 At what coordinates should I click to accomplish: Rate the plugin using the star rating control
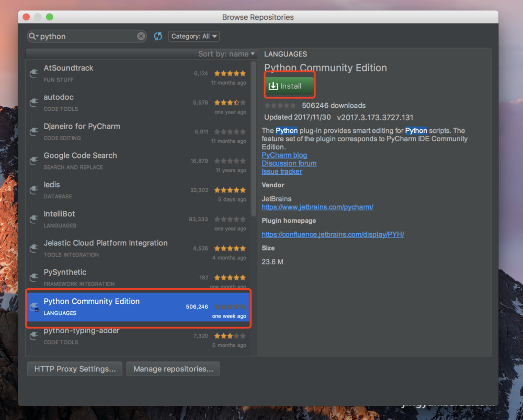coord(280,105)
